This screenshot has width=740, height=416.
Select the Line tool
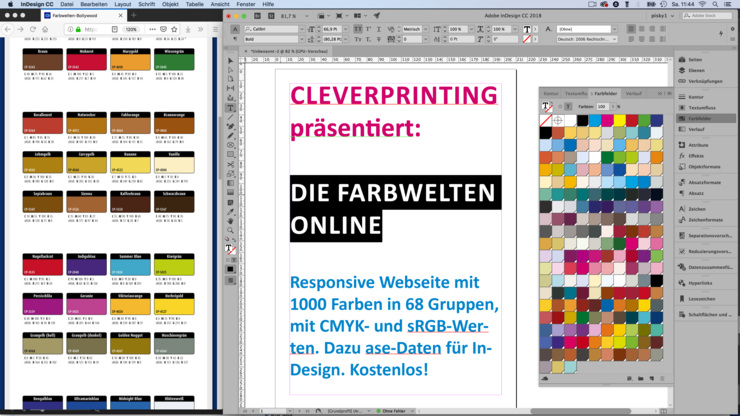(230, 117)
